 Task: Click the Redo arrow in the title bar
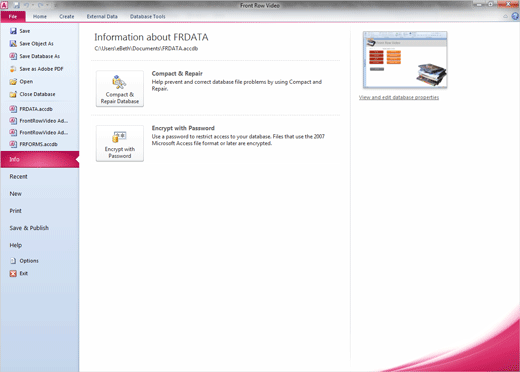[41, 5]
